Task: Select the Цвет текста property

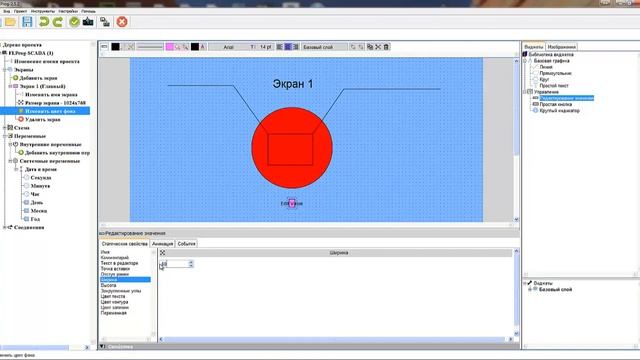Action: click(x=113, y=296)
